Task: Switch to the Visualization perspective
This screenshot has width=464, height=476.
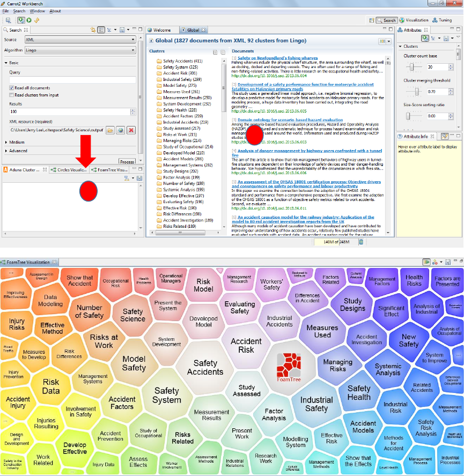Action: point(414,20)
